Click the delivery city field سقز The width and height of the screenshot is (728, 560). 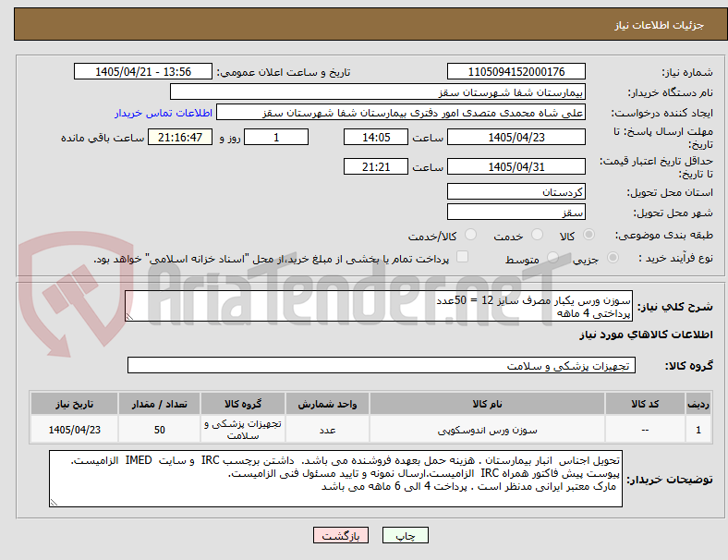(x=516, y=213)
